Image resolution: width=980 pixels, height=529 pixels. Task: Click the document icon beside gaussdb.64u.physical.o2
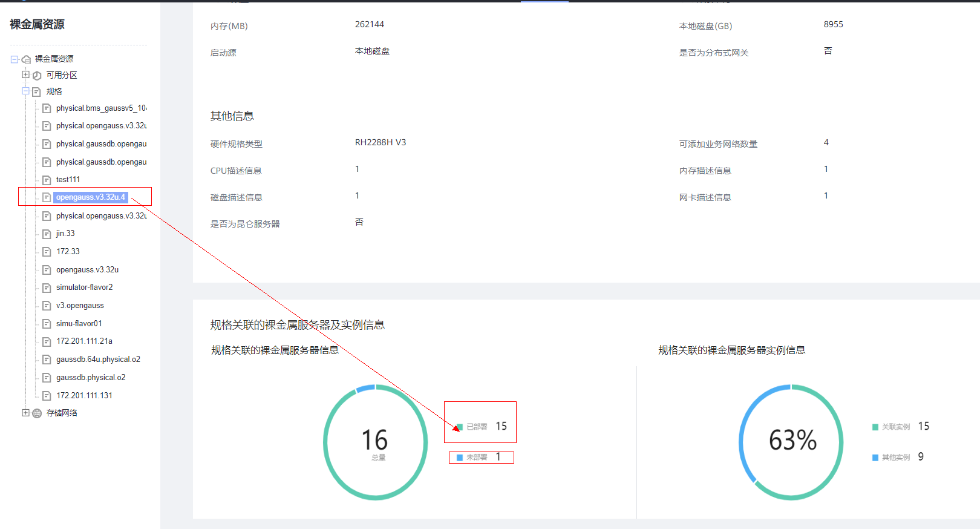(47, 360)
